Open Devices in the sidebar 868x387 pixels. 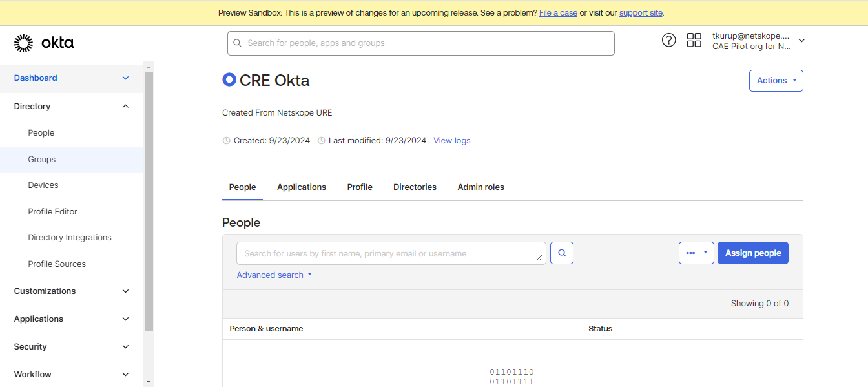(x=43, y=185)
